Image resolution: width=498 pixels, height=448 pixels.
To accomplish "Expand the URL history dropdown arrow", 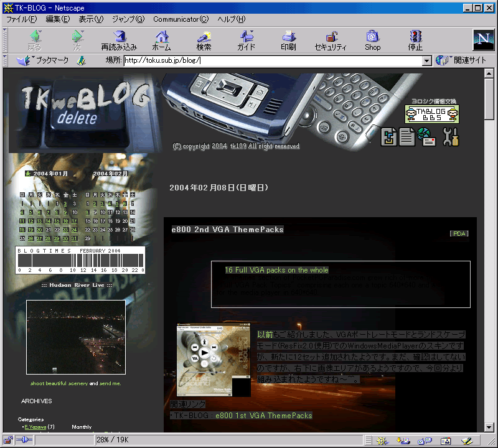I will (426, 60).
